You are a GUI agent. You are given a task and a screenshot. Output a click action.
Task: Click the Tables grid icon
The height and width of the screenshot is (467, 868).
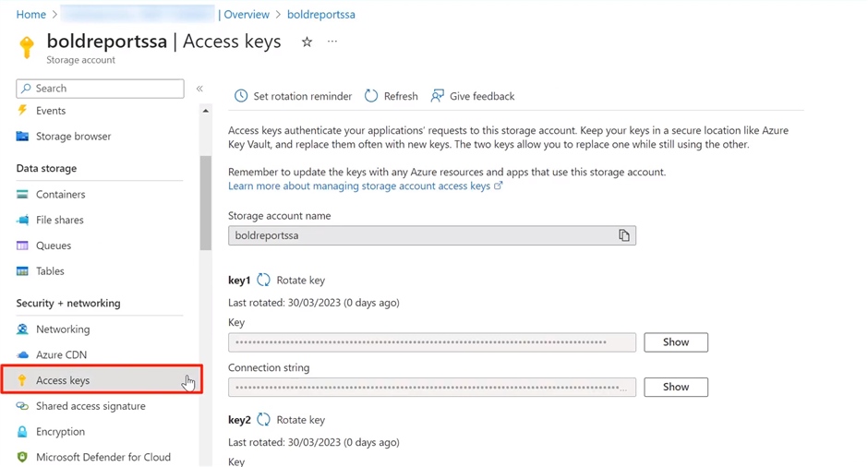(x=22, y=270)
